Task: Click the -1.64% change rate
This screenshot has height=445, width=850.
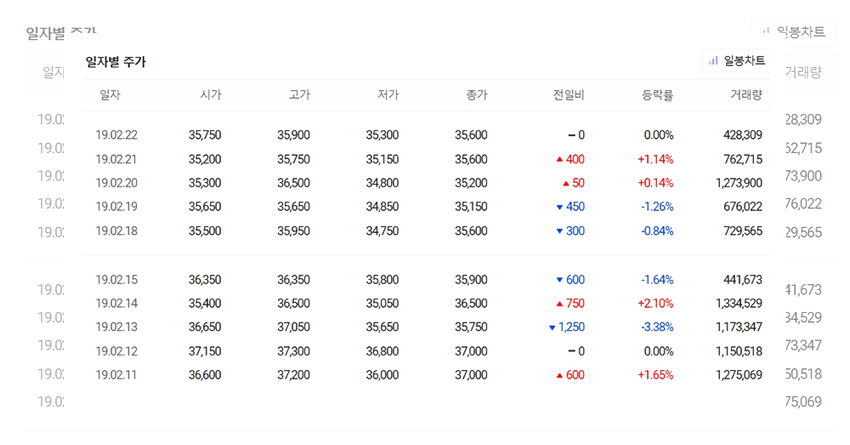Action: [x=657, y=280]
